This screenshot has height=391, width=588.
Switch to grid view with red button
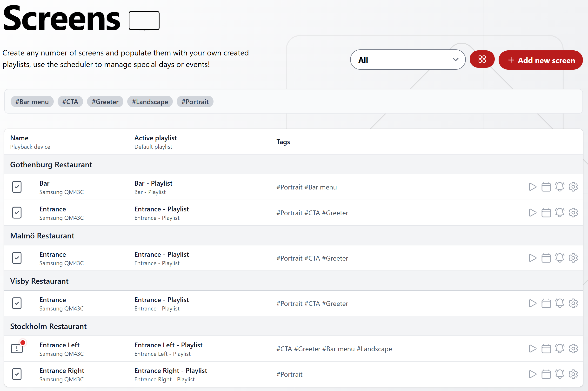click(x=482, y=59)
